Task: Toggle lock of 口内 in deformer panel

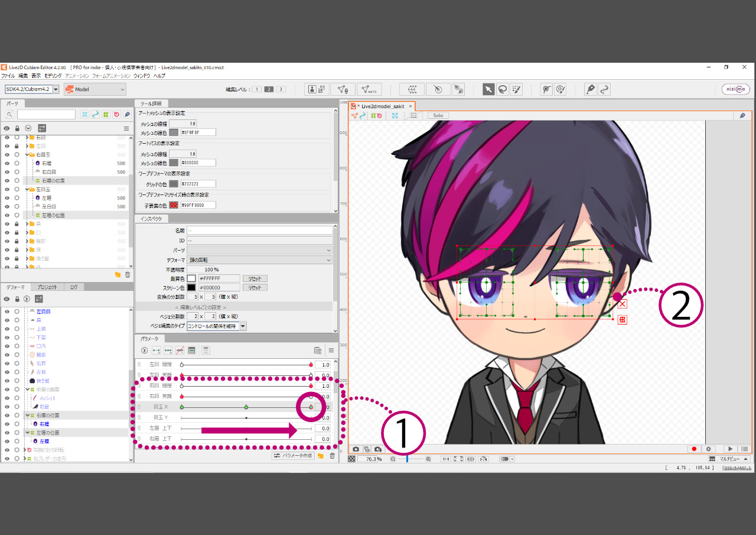Action: click(17, 346)
